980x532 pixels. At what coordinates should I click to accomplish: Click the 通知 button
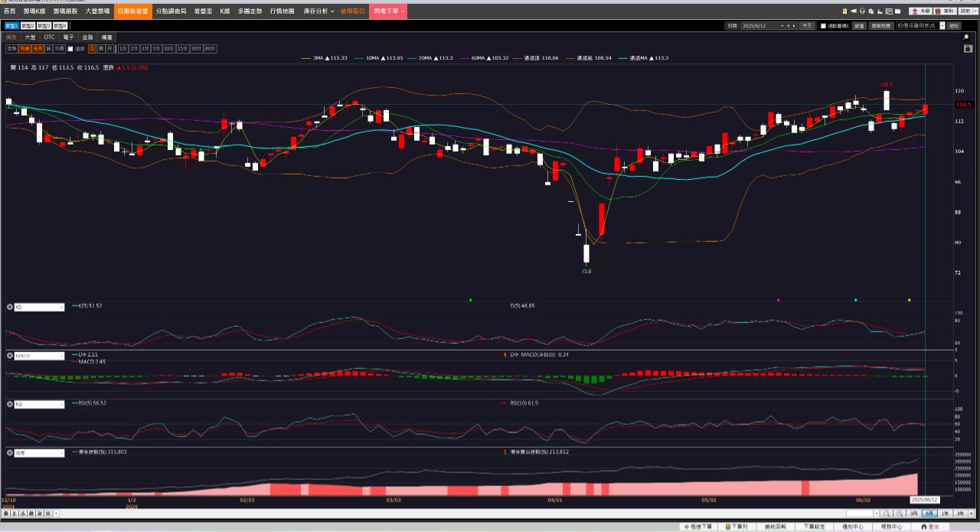click(953, 26)
